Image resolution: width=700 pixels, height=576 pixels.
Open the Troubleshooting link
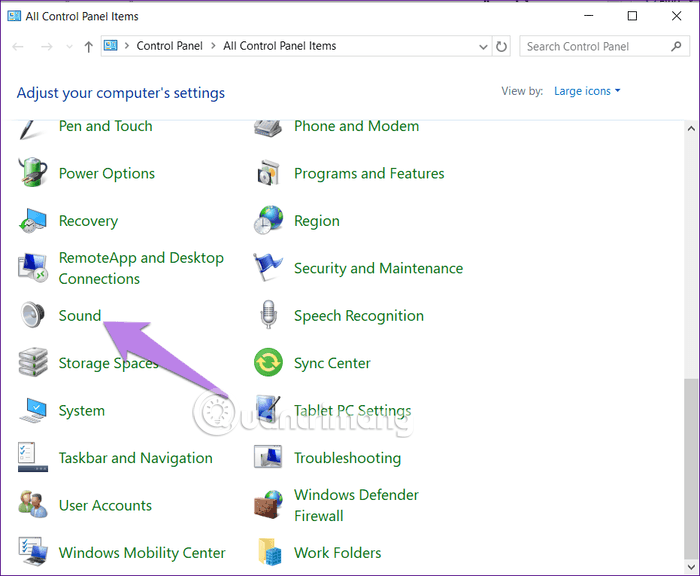coord(347,458)
